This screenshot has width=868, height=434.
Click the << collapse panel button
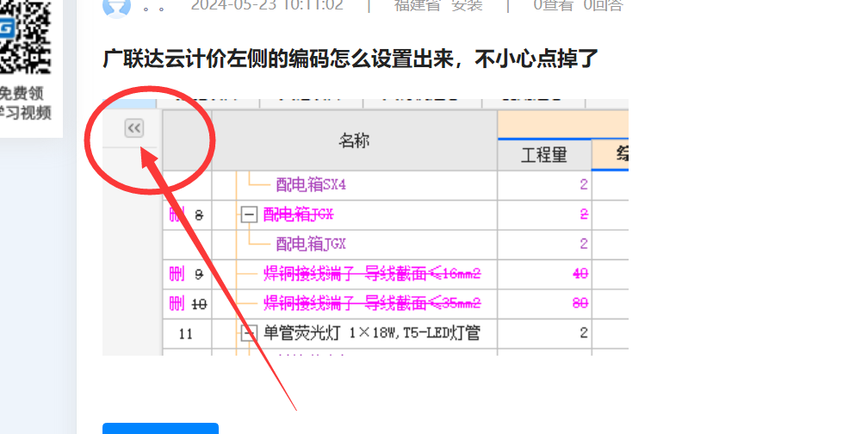(134, 128)
